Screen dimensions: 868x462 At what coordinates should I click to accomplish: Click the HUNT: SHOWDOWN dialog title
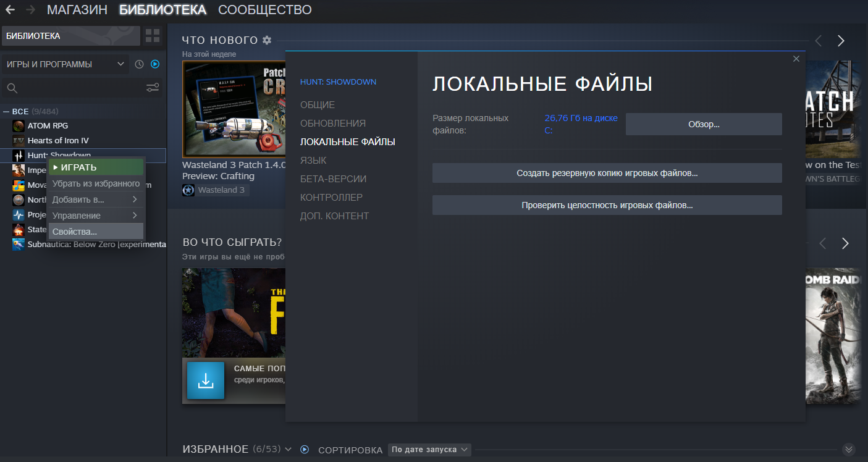point(338,82)
